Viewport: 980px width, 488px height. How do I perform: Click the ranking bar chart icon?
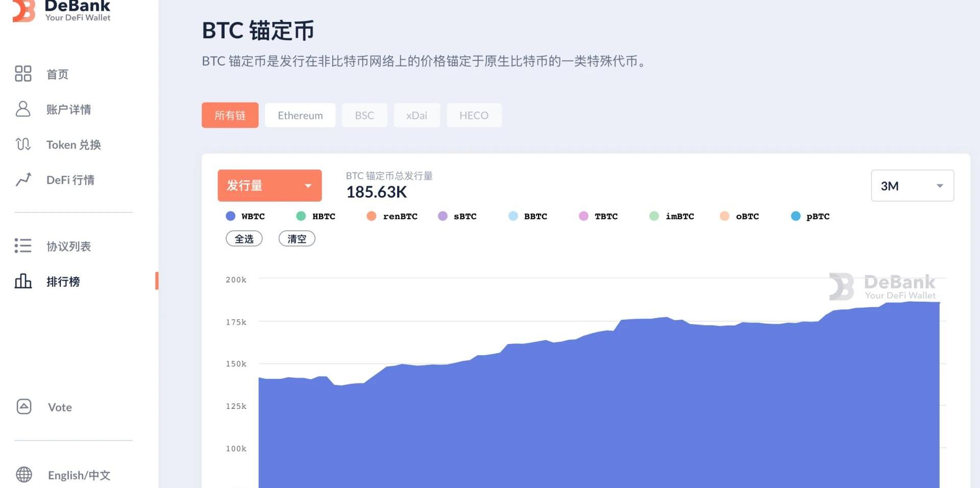pos(23,281)
